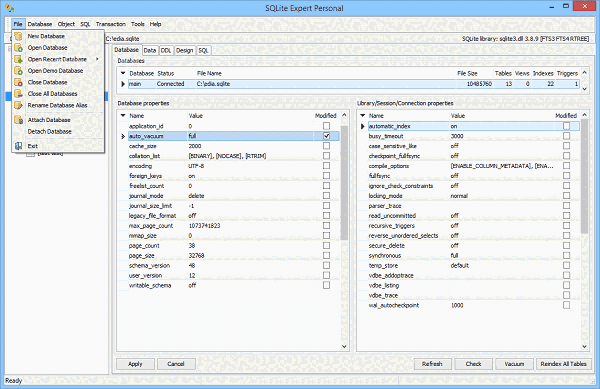Check Modified box for foreign_keys
600x389 pixels.
(x=326, y=176)
